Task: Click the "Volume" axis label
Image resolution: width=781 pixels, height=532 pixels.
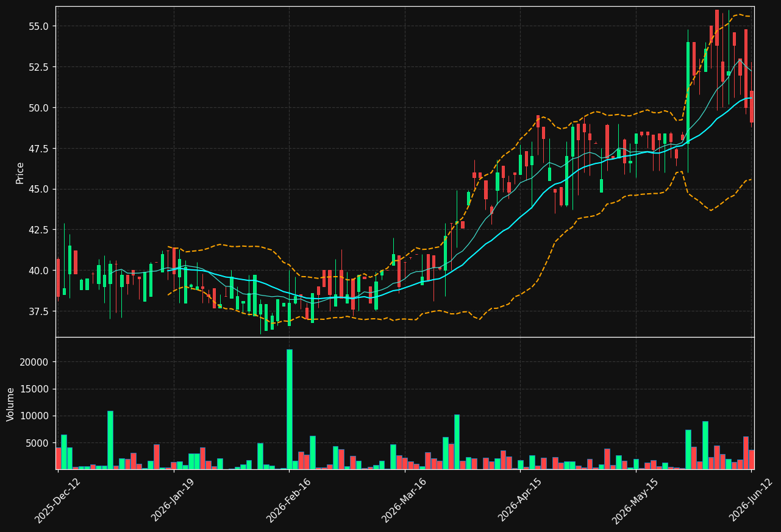Action: coord(10,404)
